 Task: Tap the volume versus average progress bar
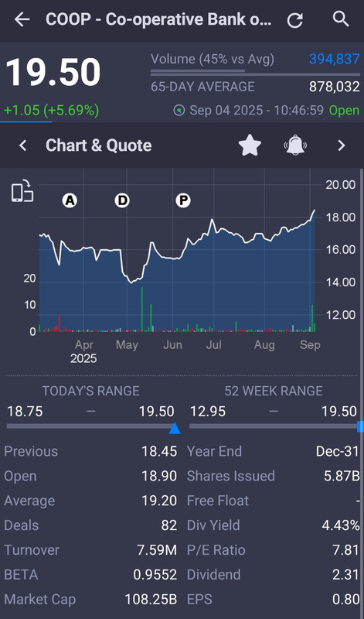[x=255, y=73]
